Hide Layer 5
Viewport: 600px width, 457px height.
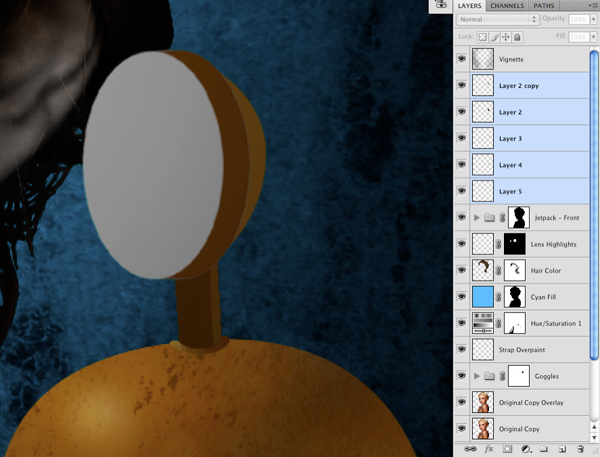pos(462,191)
